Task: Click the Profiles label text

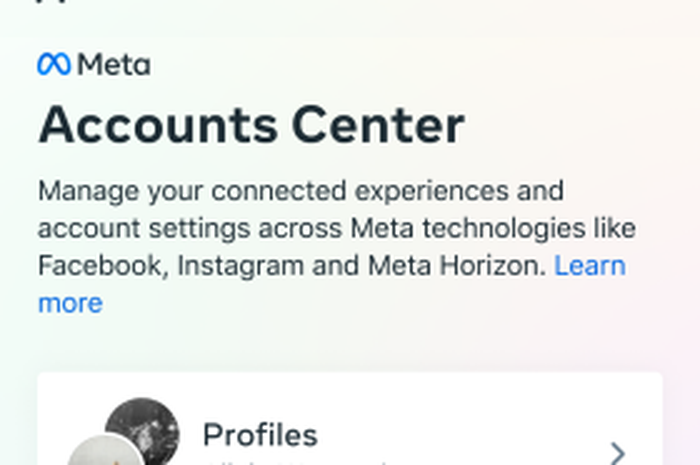Action: tap(260, 435)
